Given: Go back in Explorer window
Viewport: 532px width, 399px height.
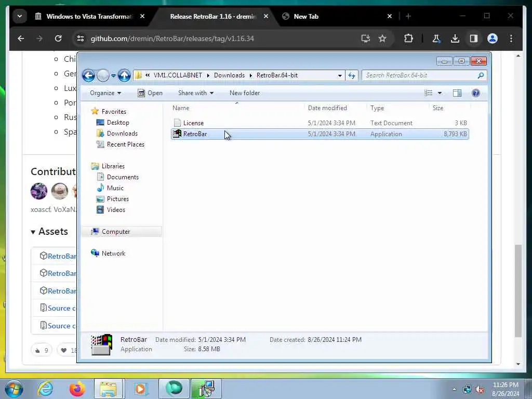Looking at the screenshot, I should (88, 75).
